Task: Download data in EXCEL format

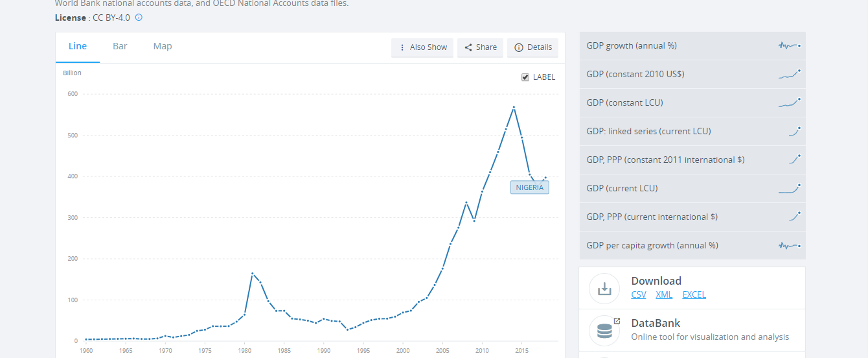Action: click(694, 294)
